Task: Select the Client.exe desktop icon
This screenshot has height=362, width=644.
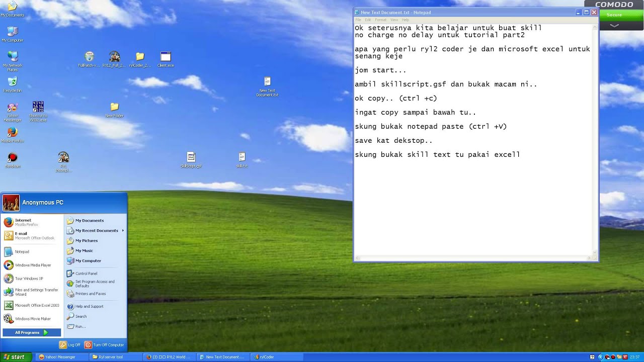Action: pos(166,59)
